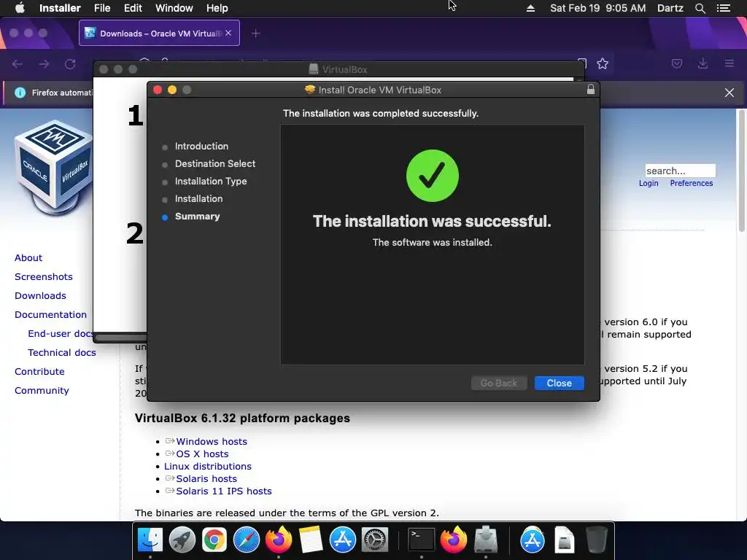Click the clock showing Sat Feb 19
The height and width of the screenshot is (560, 747).
[x=598, y=8]
